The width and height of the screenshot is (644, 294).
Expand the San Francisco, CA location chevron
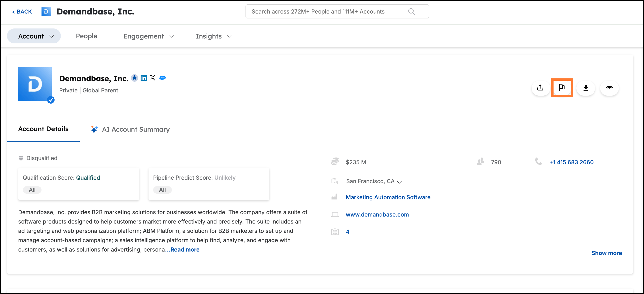399,182
